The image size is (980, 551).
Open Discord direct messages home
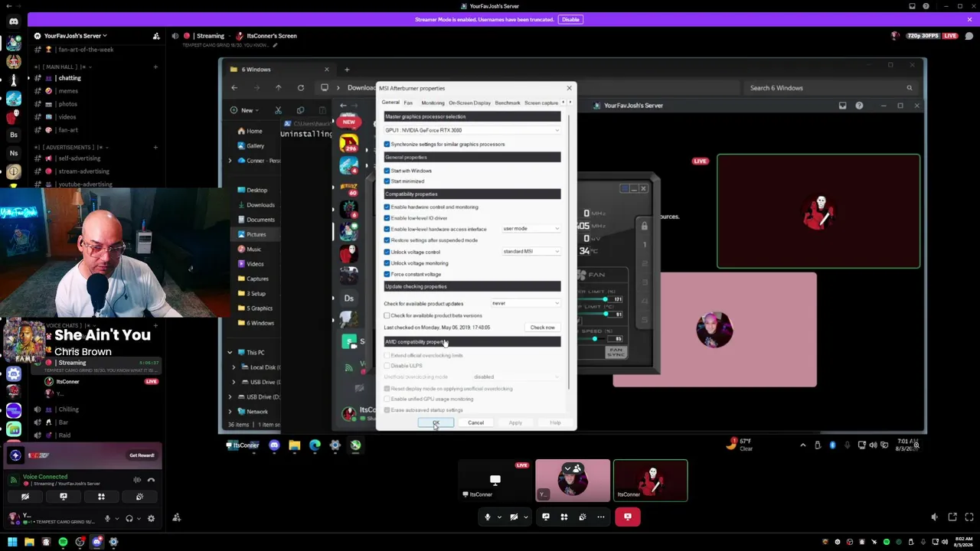coord(14,21)
